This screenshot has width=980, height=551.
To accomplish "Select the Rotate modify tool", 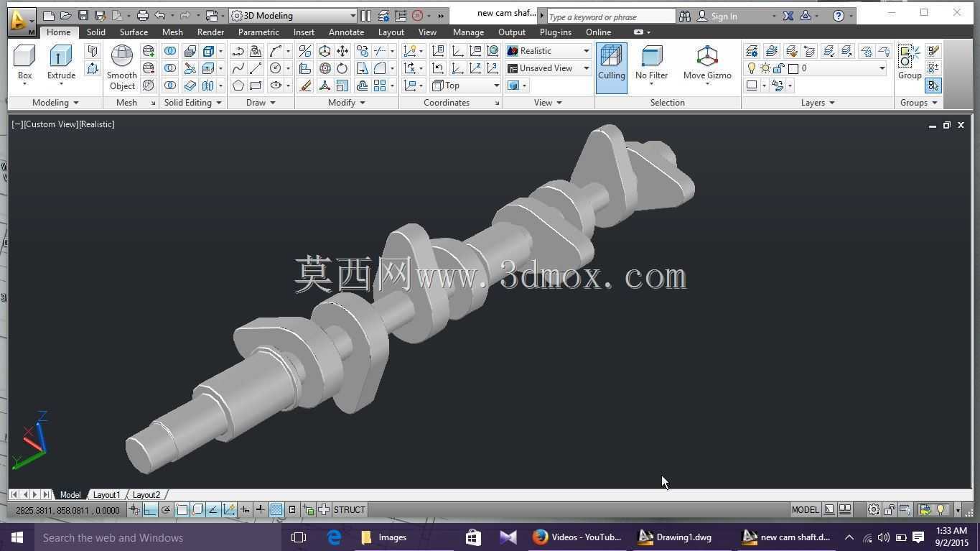I will (342, 68).
